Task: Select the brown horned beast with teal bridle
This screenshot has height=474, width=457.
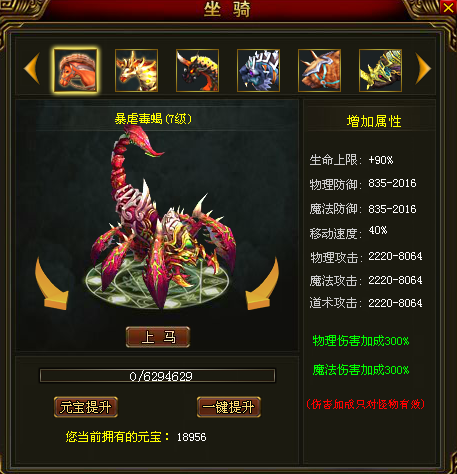Action: 319,70
